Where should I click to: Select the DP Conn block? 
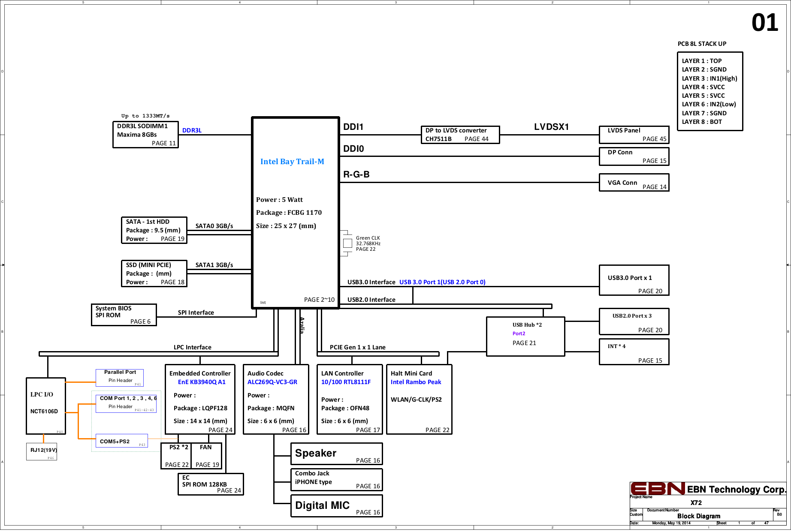tap(634, 156)
